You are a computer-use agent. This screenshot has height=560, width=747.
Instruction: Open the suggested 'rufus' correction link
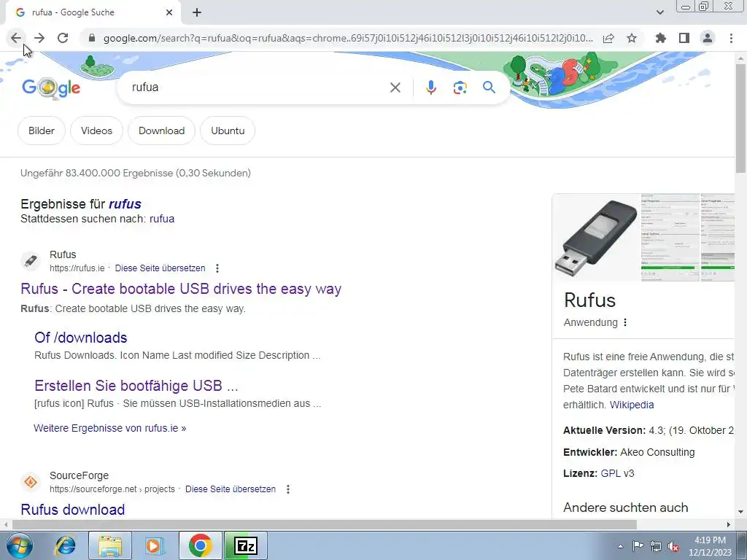[125, 204]
